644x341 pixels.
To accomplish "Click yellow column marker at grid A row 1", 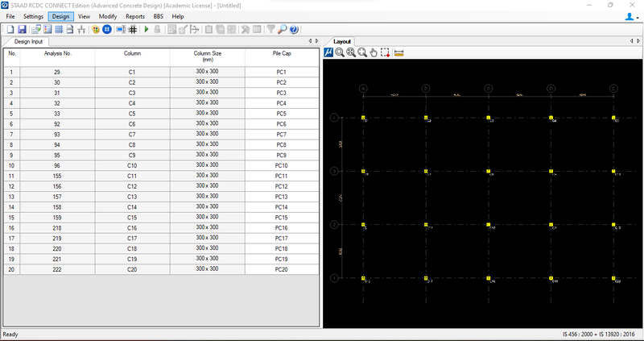I will pyautogui.click(x=363, y=278).
